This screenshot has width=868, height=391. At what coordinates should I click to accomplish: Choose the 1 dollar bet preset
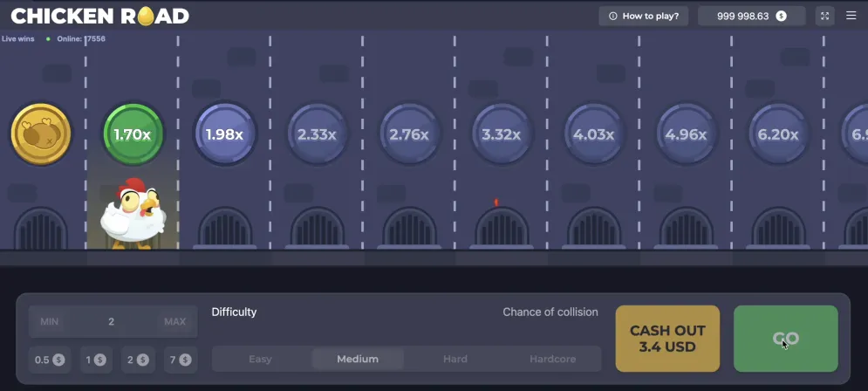pyautogui.click(x=96, y=360)
